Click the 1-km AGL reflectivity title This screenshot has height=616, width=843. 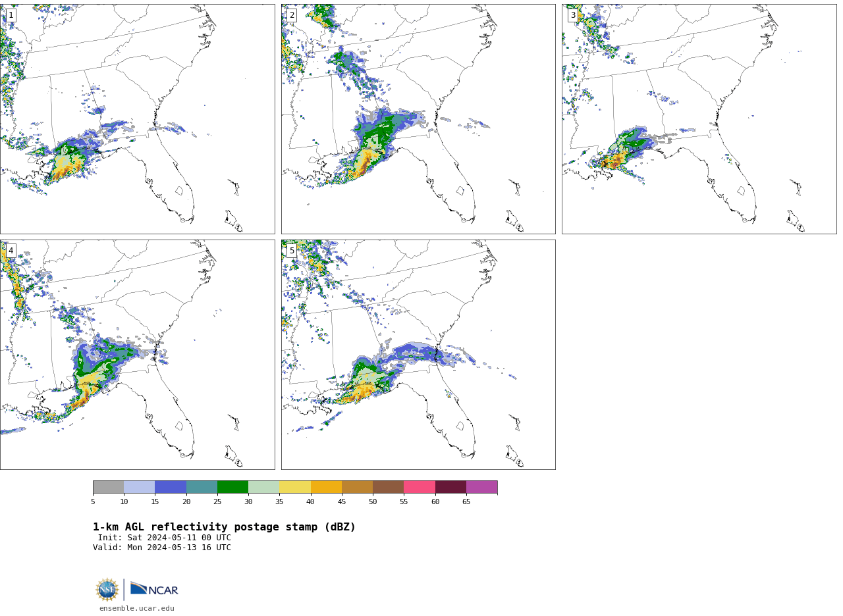(224, 527)
